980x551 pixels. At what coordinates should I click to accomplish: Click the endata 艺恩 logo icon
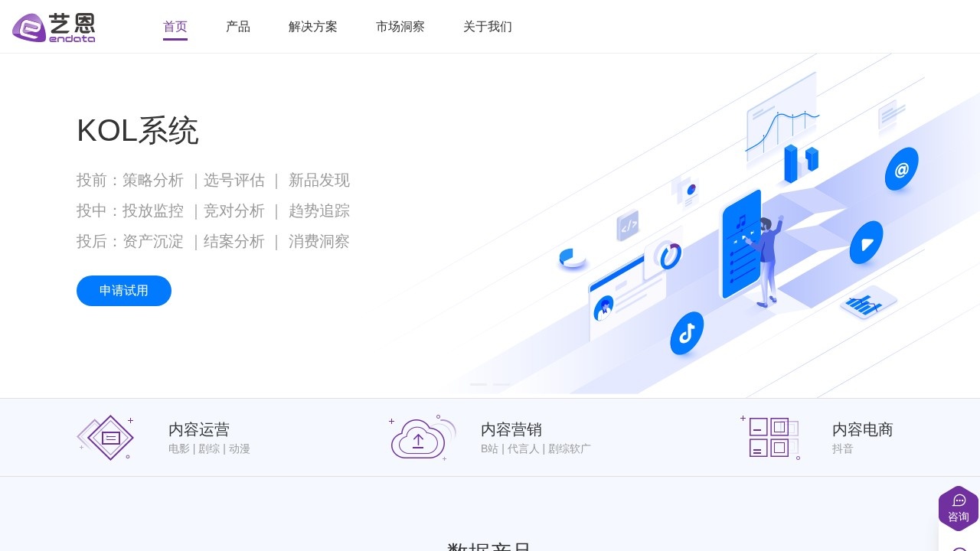pyautogui.click(x=29, y=27)
